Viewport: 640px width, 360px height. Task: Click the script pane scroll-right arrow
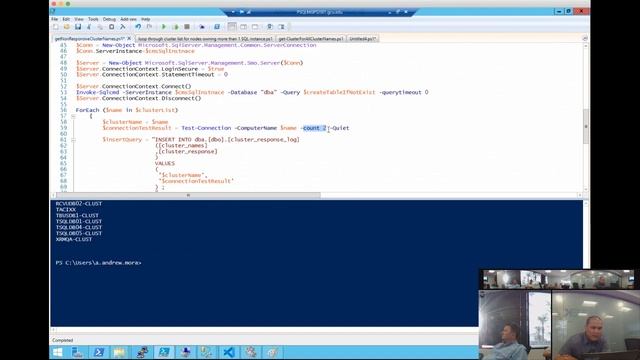tap(580, 195)
